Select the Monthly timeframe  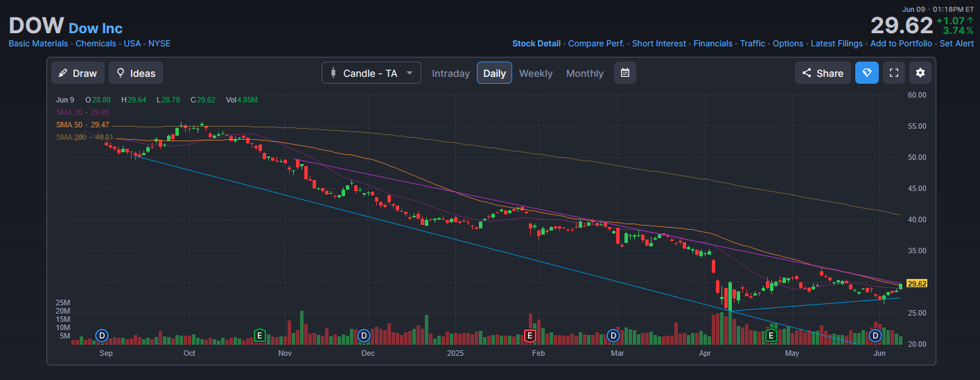click(584, 73)
